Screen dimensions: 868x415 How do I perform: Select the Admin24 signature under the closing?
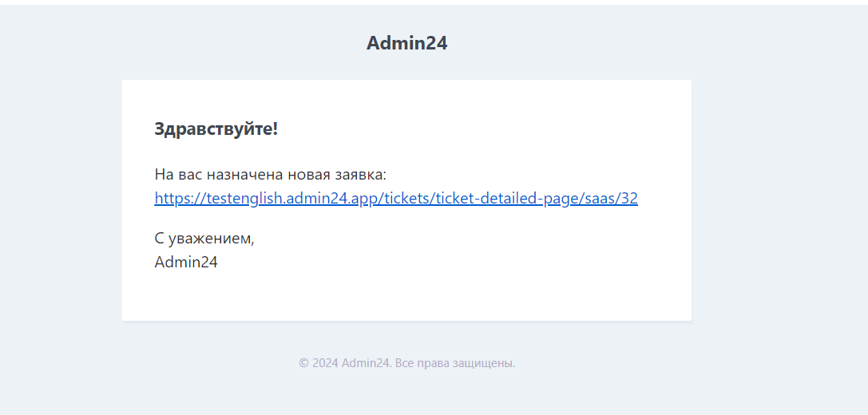(186, 262)
